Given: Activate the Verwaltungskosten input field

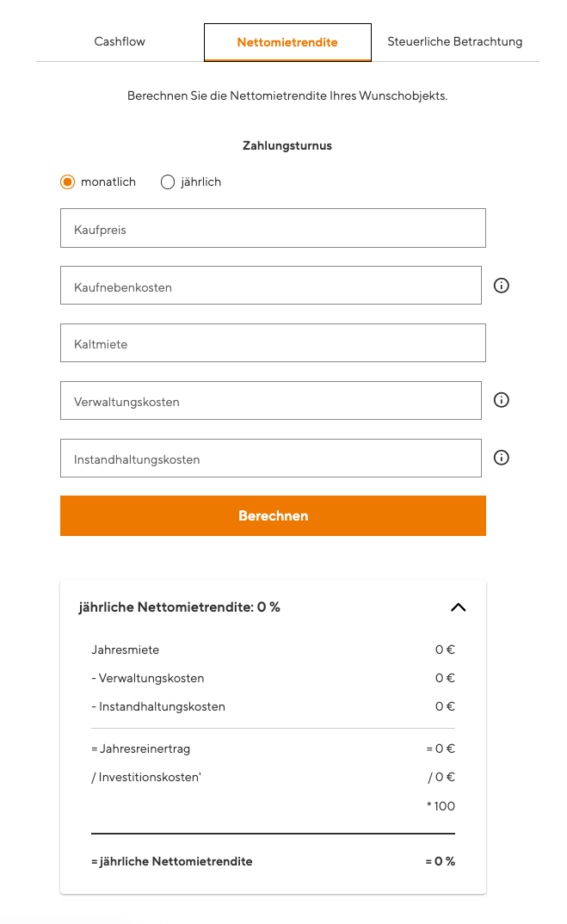Looking at the screenshot, I should (x=270, y=401).
